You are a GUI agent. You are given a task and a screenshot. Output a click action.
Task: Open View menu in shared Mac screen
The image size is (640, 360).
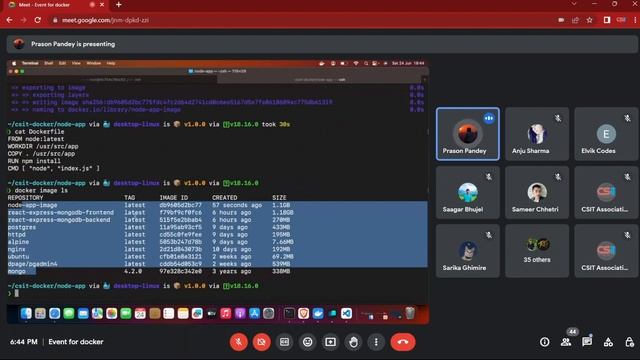tap(76, 63)
